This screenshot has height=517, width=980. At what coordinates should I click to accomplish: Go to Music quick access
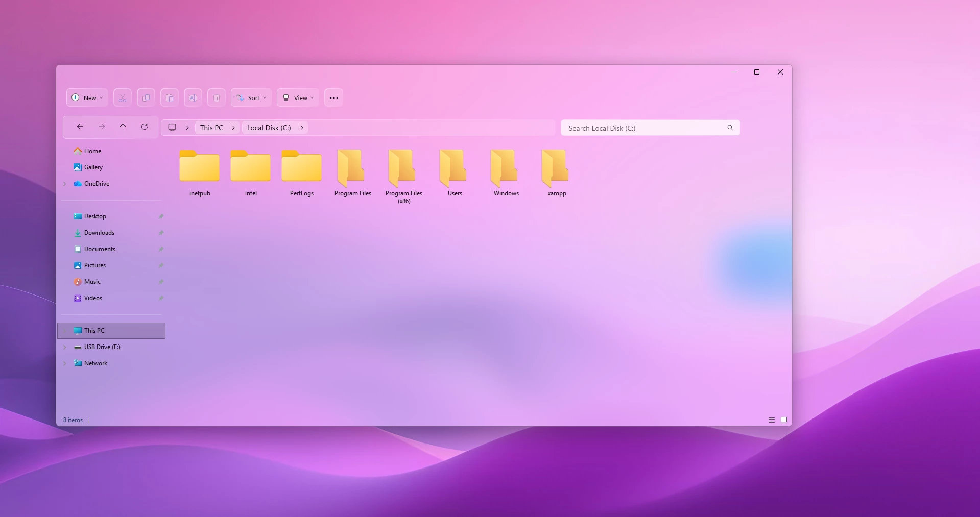point(92,282)
